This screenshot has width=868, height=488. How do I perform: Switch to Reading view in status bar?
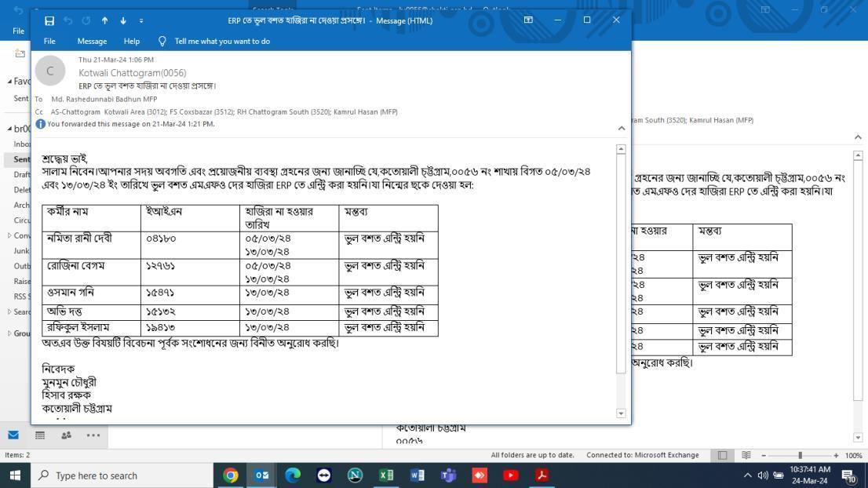[x=746, y=455]
